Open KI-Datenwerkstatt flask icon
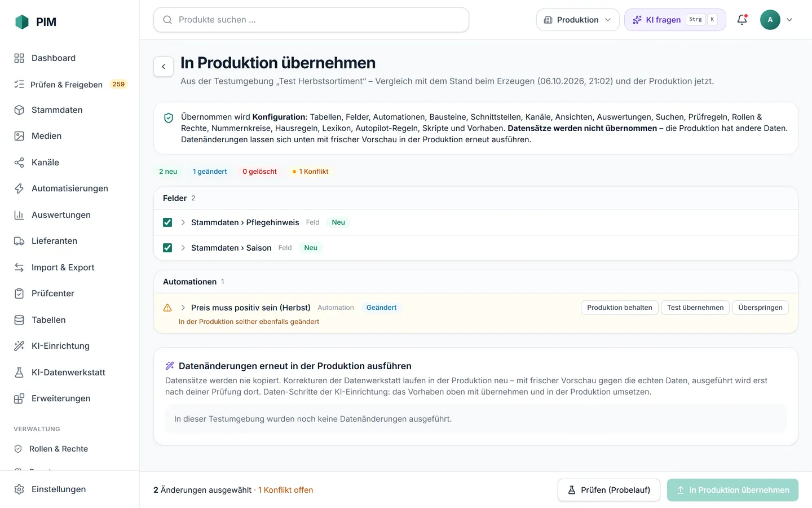The width and height of the screenshot is (812, 508). (x=19, y=373)
